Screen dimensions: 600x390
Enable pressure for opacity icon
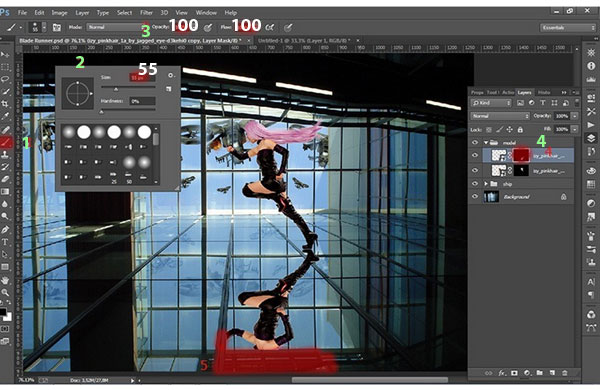point(208,28)
